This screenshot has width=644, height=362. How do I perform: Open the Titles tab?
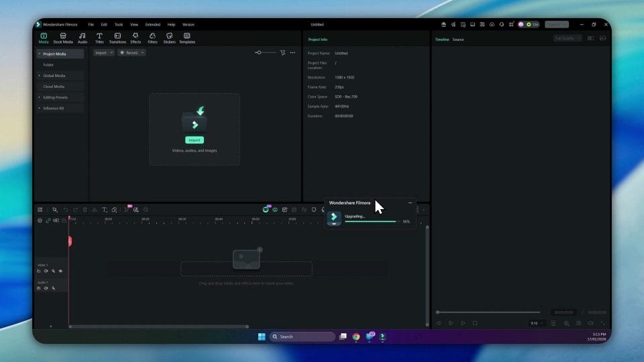point(99,38)
